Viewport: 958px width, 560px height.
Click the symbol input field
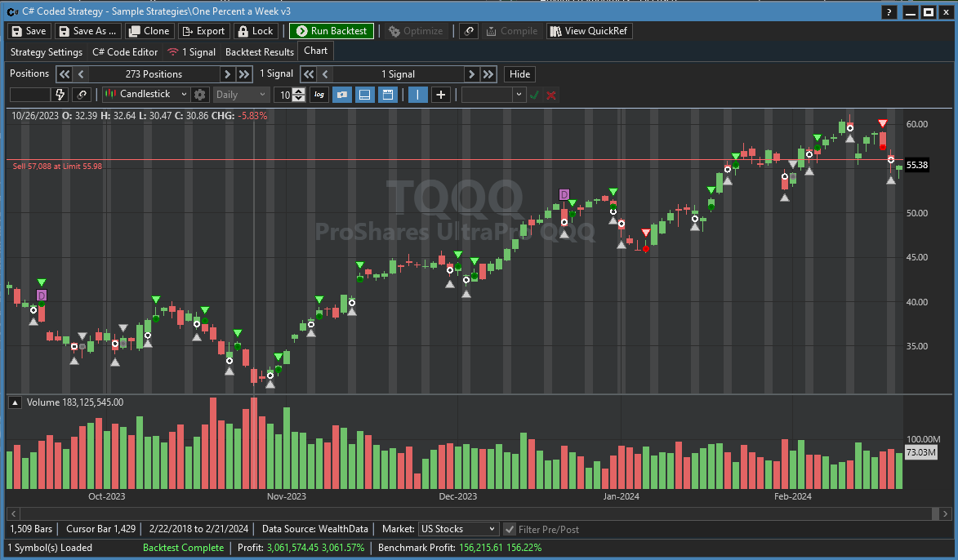coord(29,95)
